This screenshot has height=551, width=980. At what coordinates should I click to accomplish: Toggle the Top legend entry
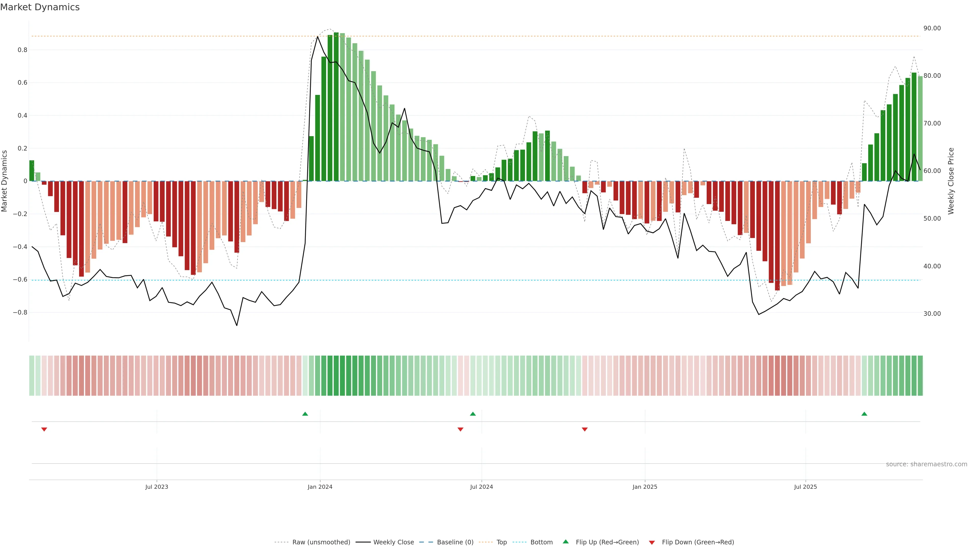pos(501,542)
